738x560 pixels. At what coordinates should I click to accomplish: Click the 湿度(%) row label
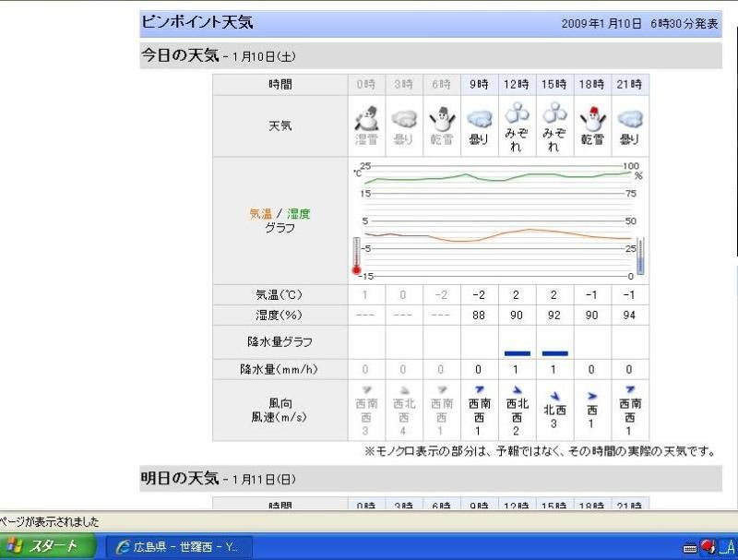(x=280, y=316)
